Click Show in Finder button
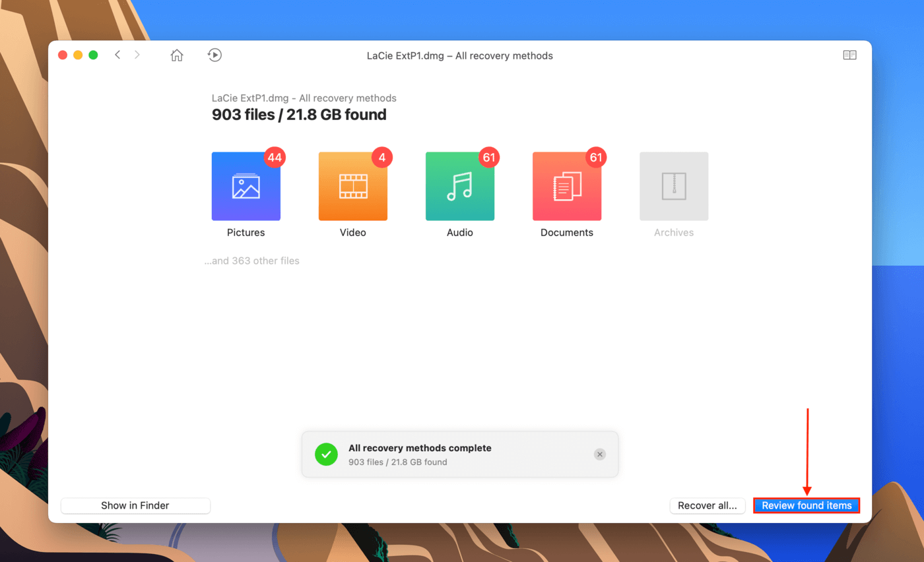Screen dimensions: 924x562 point(135,506)
